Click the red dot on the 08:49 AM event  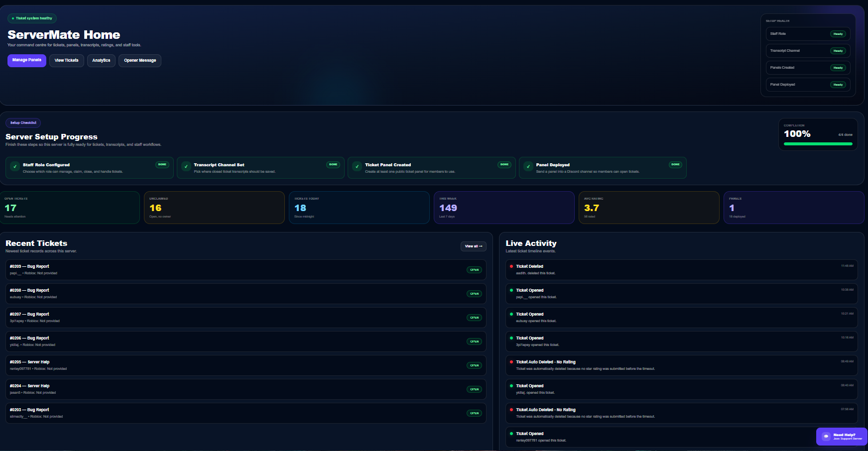(x=511, y=362)
